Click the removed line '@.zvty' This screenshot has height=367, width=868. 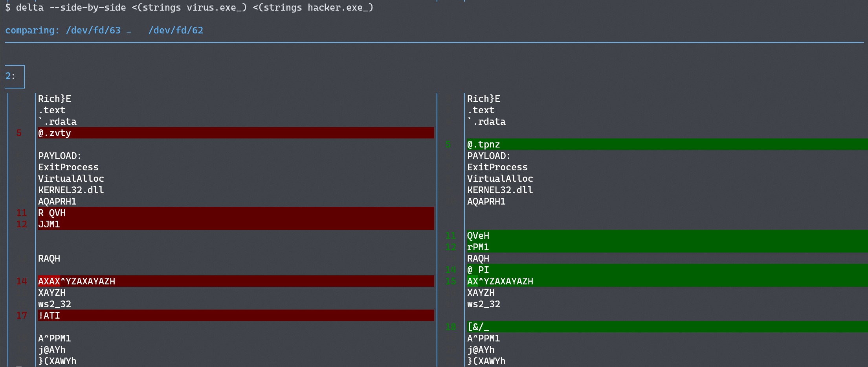pos(236,133)
